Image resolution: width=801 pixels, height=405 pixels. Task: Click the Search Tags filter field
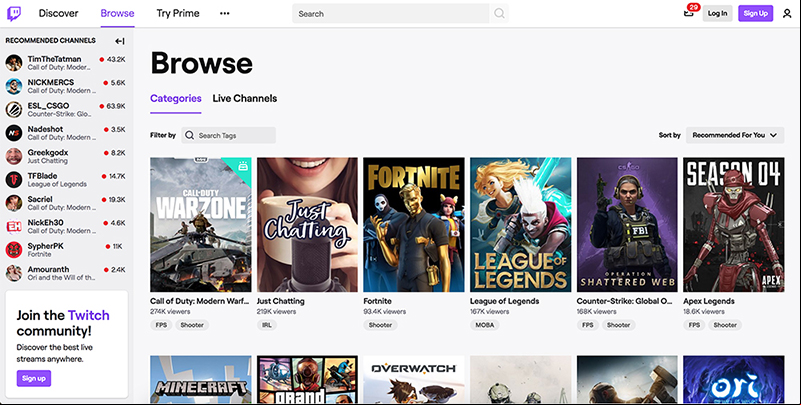[228, 135]
